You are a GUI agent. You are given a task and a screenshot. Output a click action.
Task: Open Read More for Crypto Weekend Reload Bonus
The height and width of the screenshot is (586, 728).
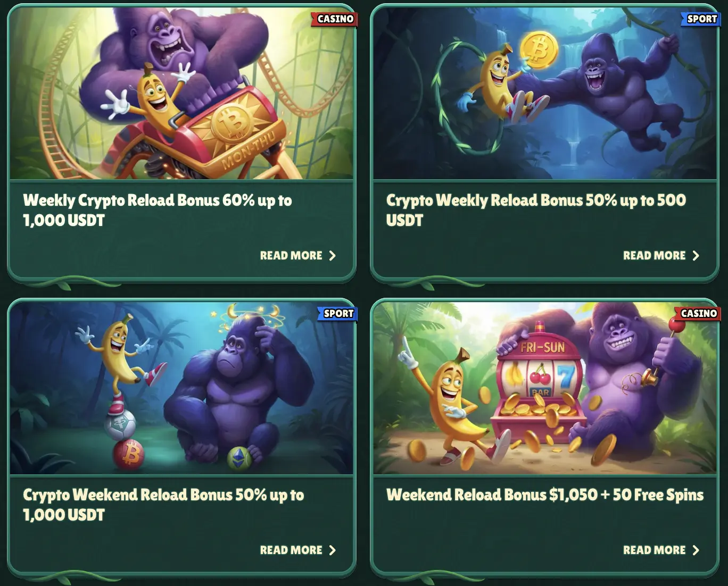[297, 550]
